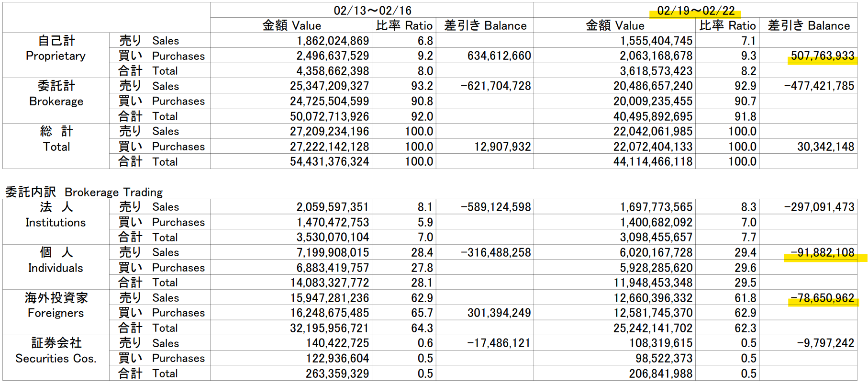Select the -621,704,728 balance cell
This screenshot has height=385, width=868.
(495, 86)
